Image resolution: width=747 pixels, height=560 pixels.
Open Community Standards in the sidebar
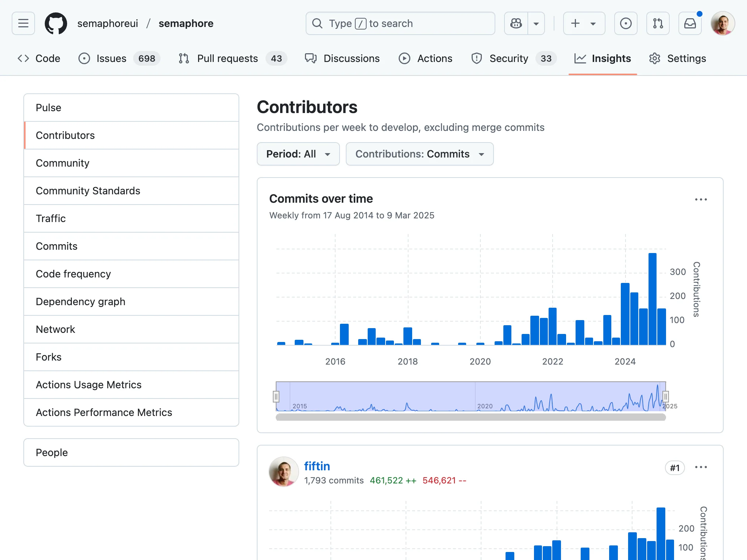click(x=131, y=191)
